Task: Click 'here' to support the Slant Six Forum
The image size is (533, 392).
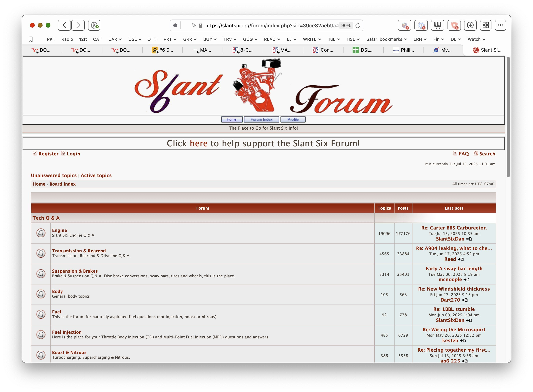Action: [199, 143]
